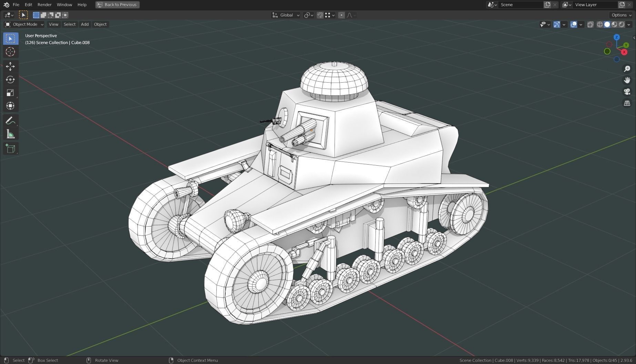
Task: Open the File menu
Action: pyautogui.click(x=16, y=4)
